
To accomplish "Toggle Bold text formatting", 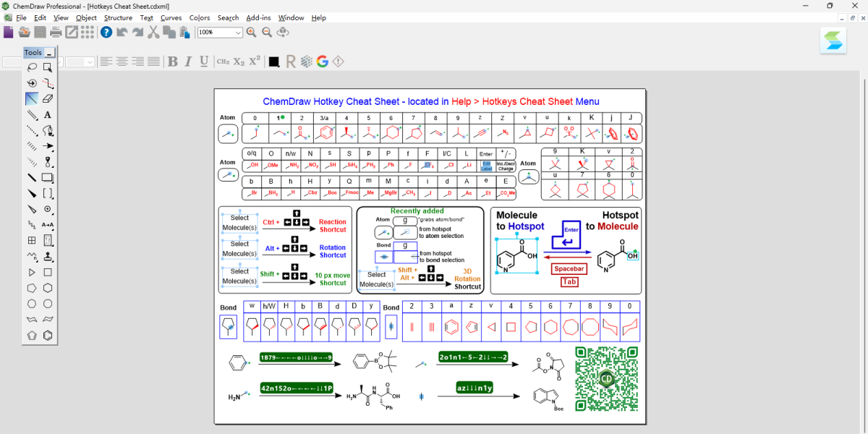I will pyautogui.click(x=173, y=61).
